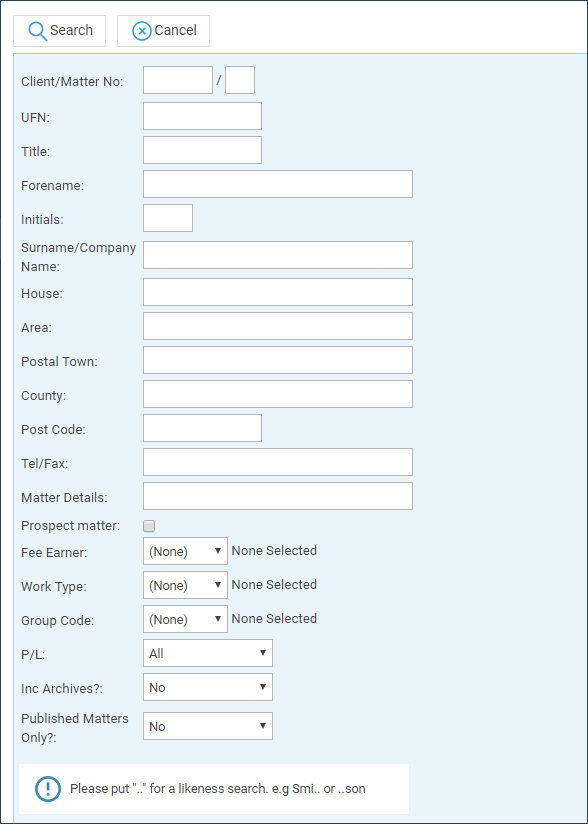The height and width of the screenshot is (824, 588).
Task: Open the Published Matters Only dropdown
Action: point(208,726)
